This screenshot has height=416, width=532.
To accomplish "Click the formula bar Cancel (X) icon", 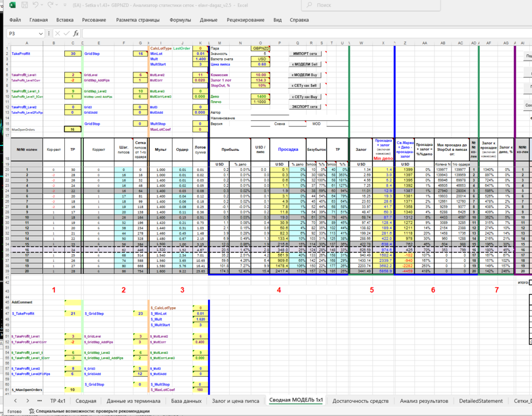I will click(x=57, y=33).
